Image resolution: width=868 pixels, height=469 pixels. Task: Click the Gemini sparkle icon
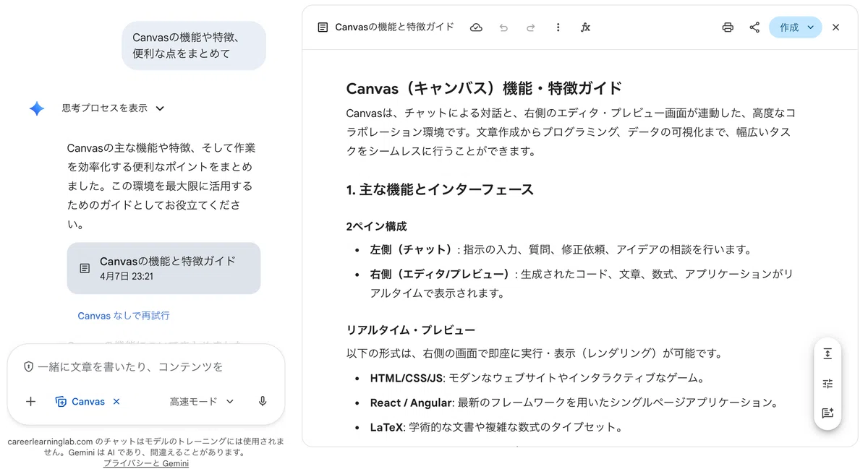pyautogui.click(x=37, y=108)
